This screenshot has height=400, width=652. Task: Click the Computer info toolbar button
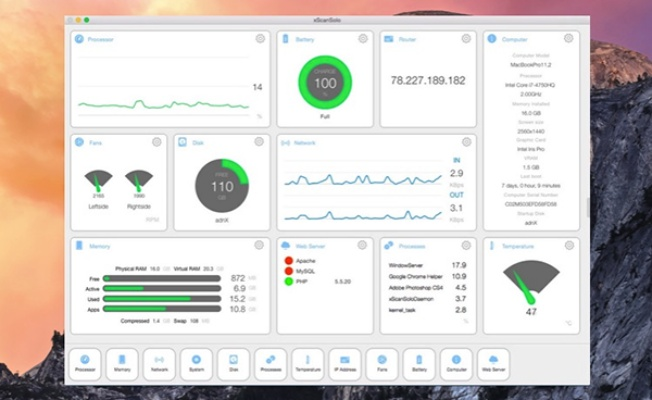[456, 363]
